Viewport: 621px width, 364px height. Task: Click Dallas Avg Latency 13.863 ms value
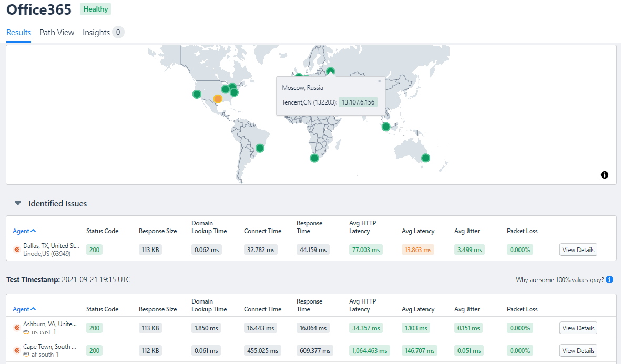(x=418, y=249)
